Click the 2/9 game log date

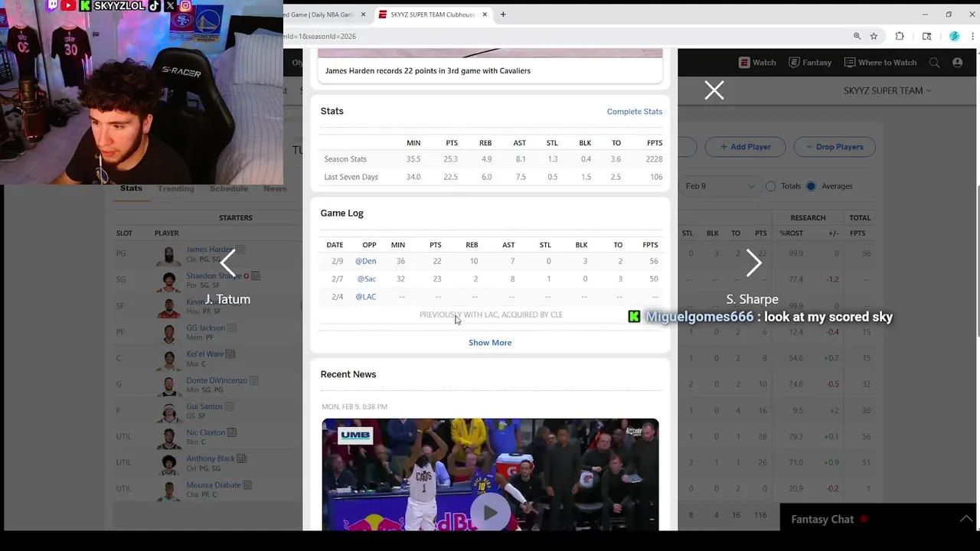pos(337,261)
